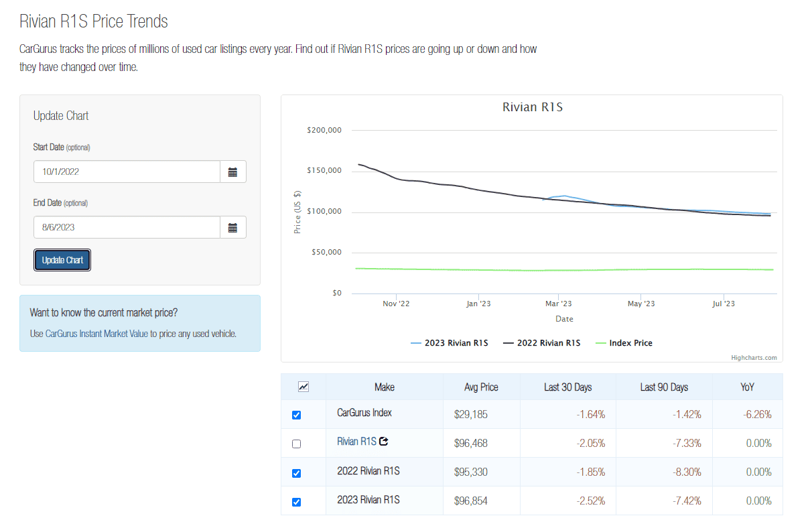Click the -7.33% Last 90 Days value
The width and height of the screenshot is (812, 524).
click(687, 443)
